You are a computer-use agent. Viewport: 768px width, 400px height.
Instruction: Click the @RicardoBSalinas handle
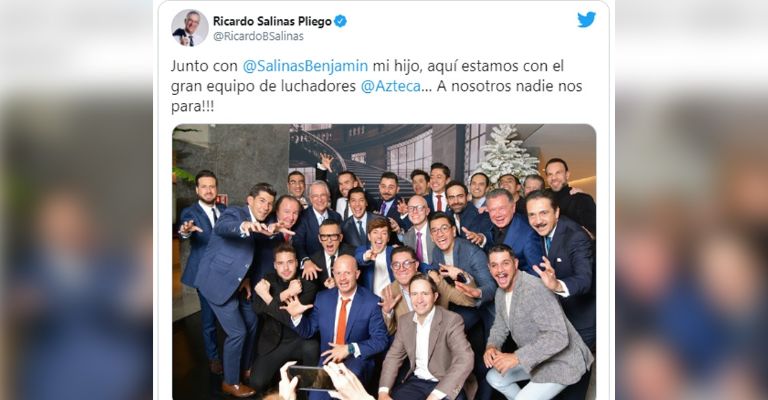click(258, 36)
